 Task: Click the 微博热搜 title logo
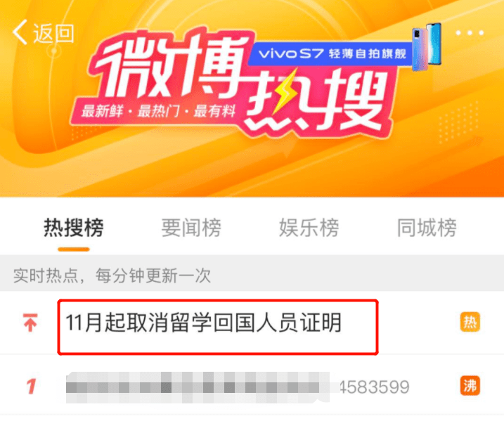click(238, 84)
